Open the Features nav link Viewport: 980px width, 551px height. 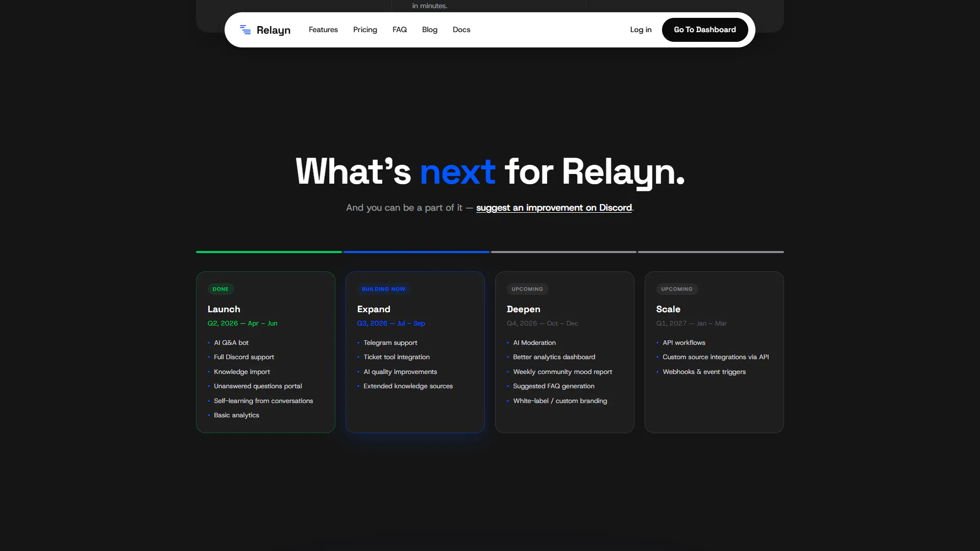[x=323, y=30]
